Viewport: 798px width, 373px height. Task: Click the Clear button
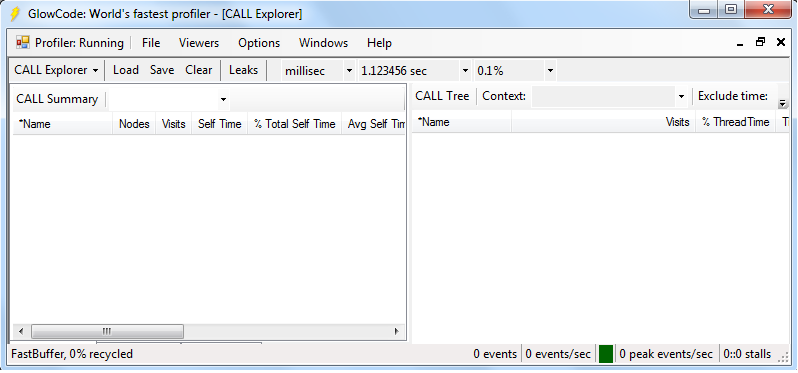(x=198, y=70)
